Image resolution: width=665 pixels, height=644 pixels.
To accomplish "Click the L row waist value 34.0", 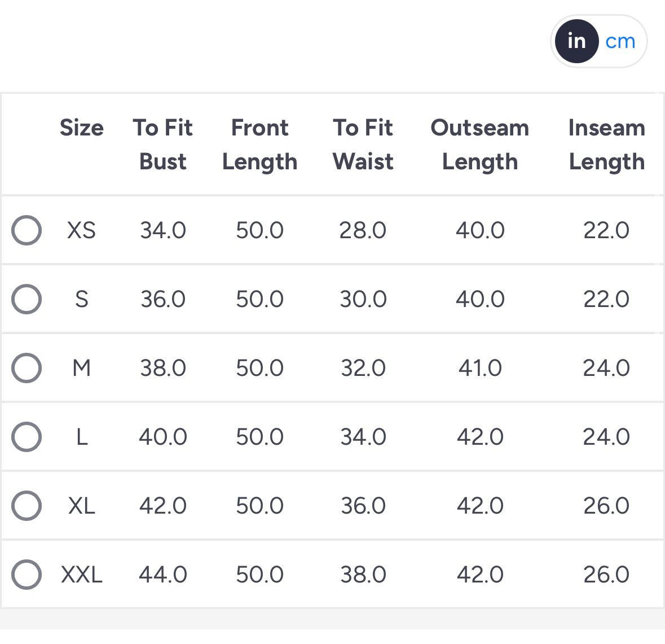I will [363, 437].
